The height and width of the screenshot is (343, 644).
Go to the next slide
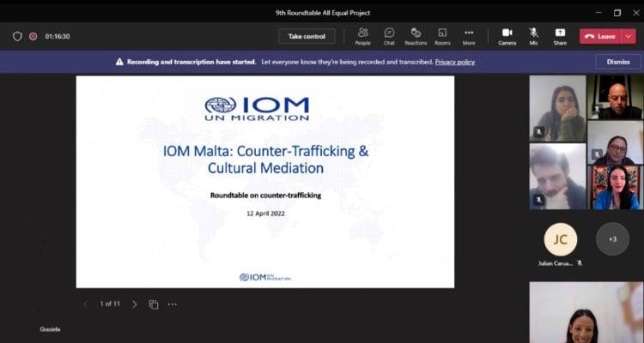tap(134, 304)
